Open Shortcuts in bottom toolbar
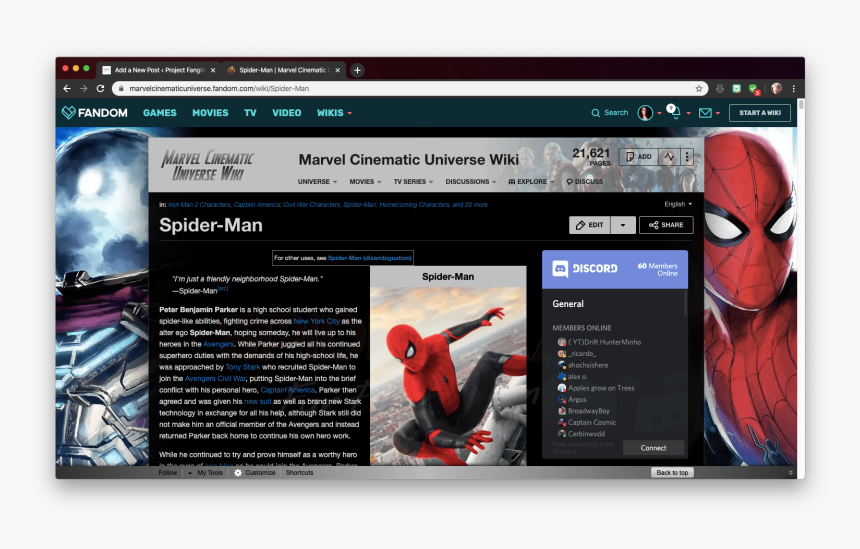860x549 pixels. pos(299,473)
